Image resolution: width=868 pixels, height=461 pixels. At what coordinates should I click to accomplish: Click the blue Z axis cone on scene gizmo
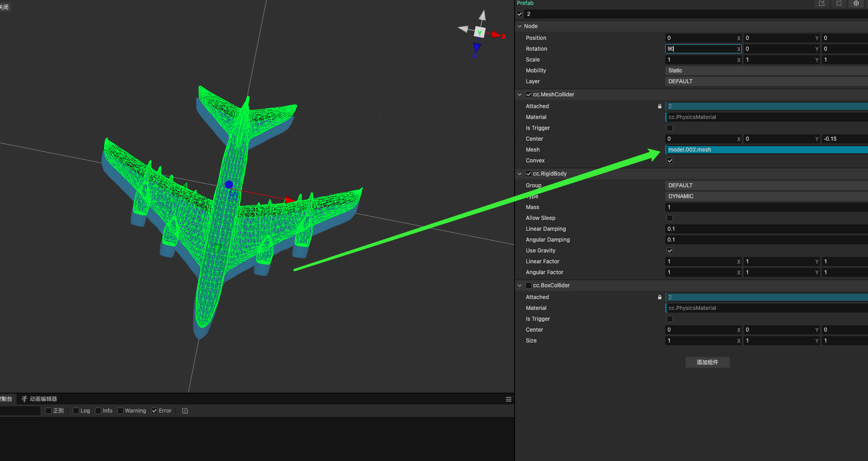pyautogui.click(x=477, y=48)
